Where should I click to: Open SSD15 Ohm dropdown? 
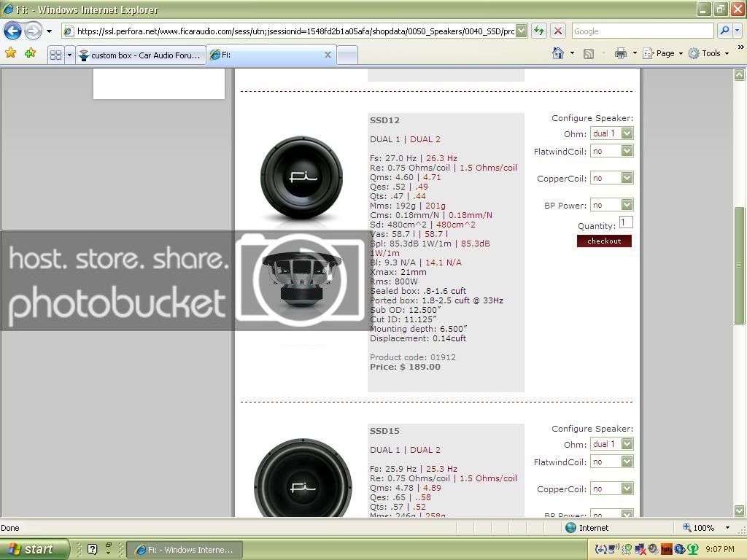(x=612, y=444)
